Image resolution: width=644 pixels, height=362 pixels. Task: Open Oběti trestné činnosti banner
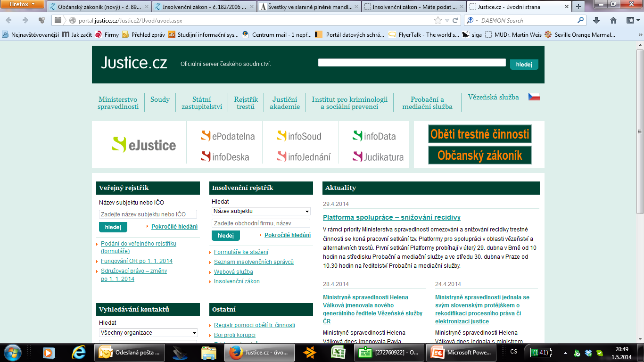click(x=479, y=134)
